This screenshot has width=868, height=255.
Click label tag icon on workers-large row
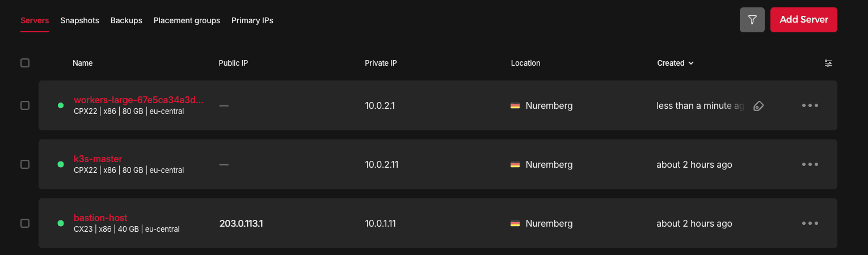[758, 106]
